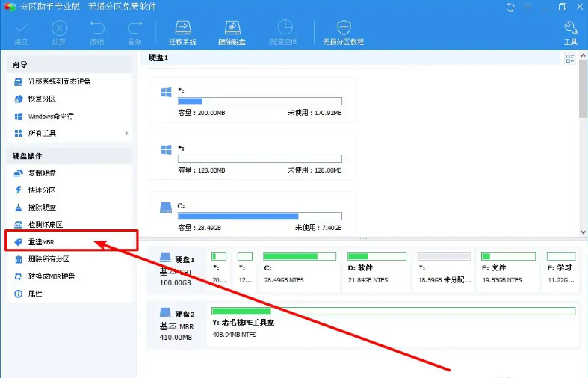This screenshot has width=588, height=378.
Task: Click the C: drive icon in partition list
Action: pos(166,208)
